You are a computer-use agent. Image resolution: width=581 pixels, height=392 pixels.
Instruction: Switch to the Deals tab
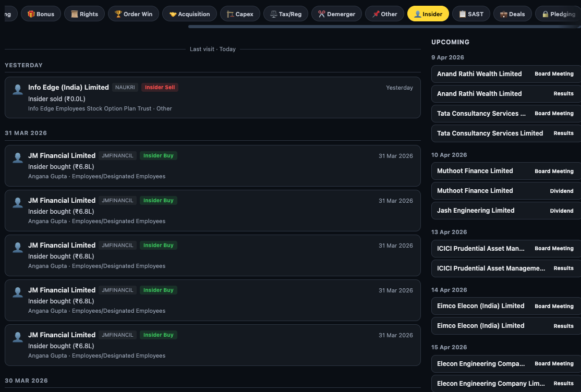(x=512, y=14)
